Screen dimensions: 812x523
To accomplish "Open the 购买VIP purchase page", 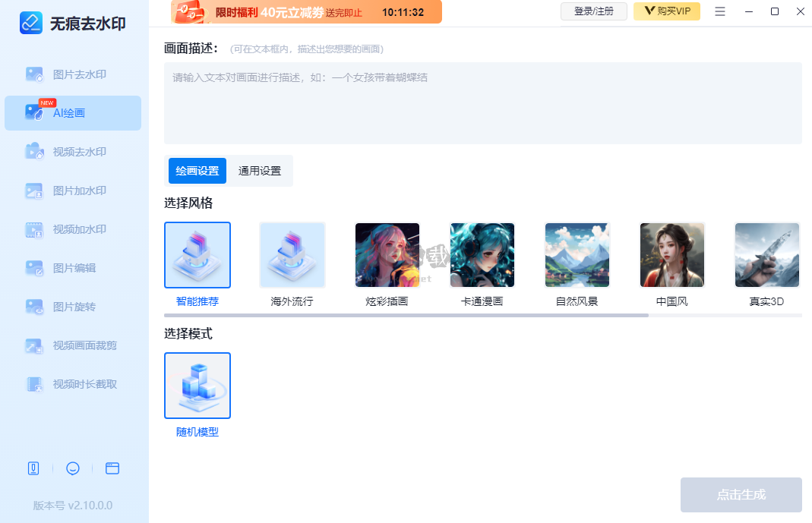I will coord(666,11).
